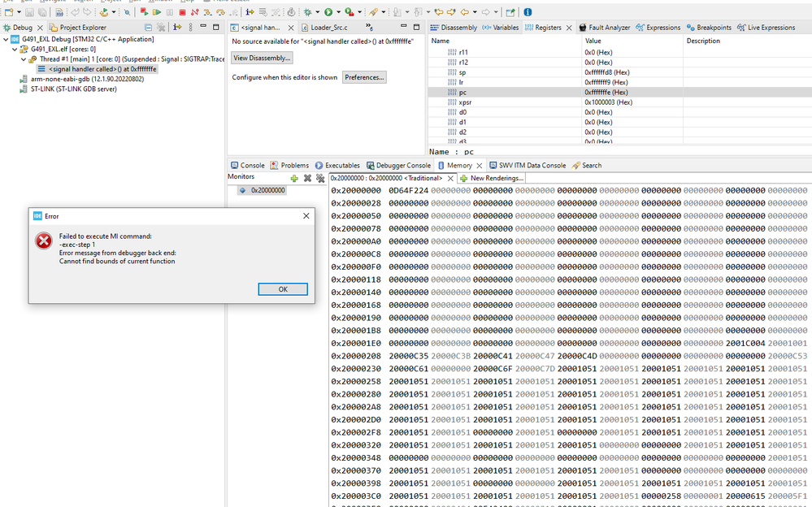Image resolution: width=812 pixels, height=507 pixels.
Task: Click the red Terminate stop icon
Action: [x=182, y=12]
